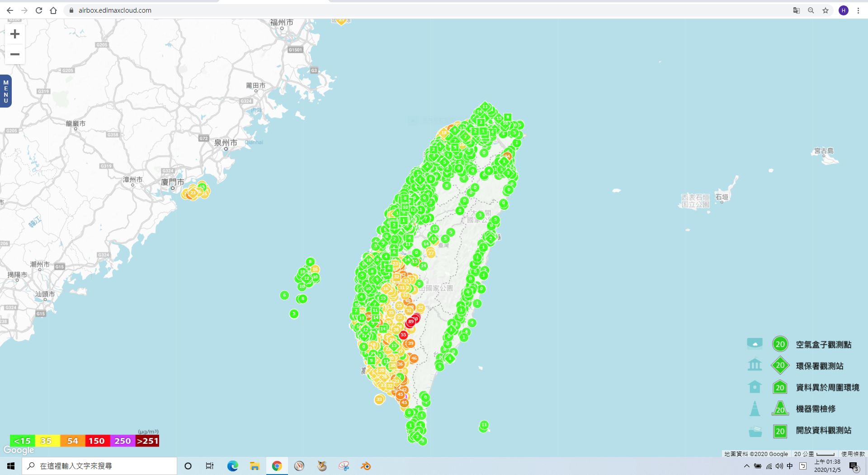Image resolution: width=868 pixels, height=475 pixels.
Task: Click the red 55 sensor marker
Action: point(403,335)
